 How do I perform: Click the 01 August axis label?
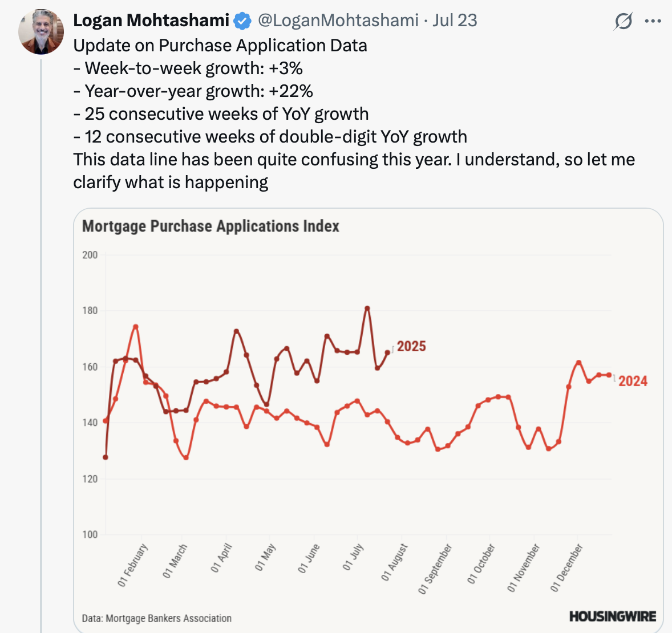[395, 562]
